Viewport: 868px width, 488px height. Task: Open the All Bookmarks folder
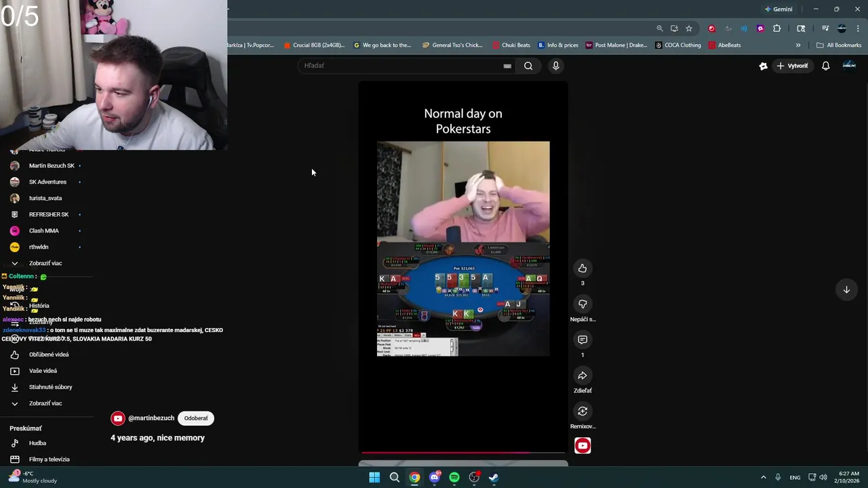click(839, 45)
